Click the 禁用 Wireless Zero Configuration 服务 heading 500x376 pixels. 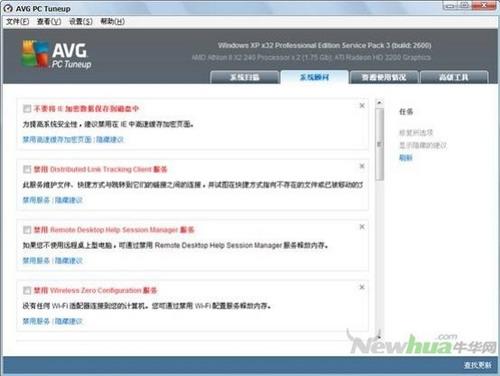click(x=95, y=290)
